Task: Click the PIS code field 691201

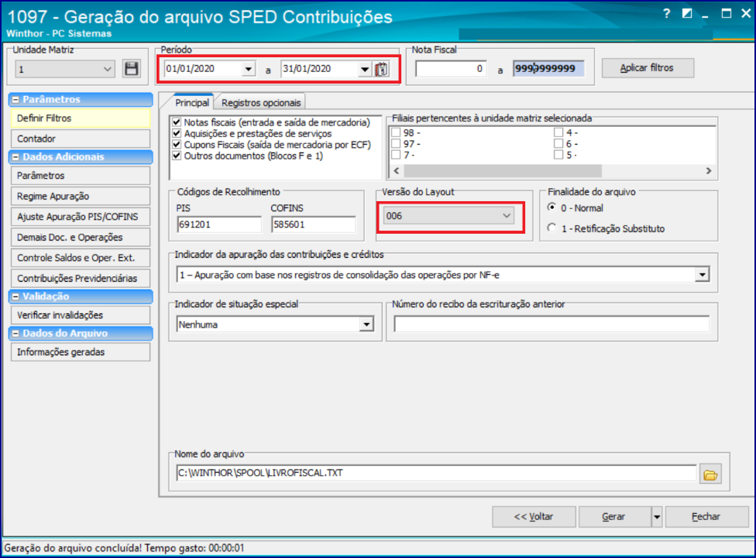Action: (219, 224)
